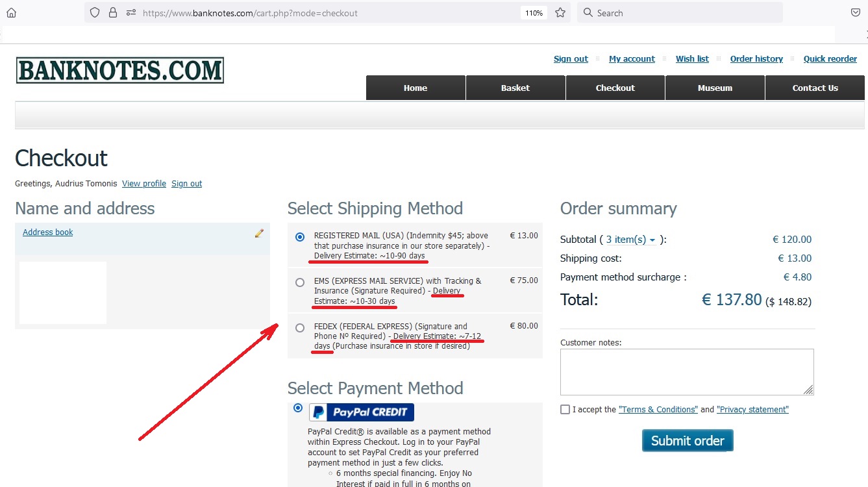The image size is (868, 487).
Task: Select FedEx Federal Express shipping
Action: (x=299, y=328)
